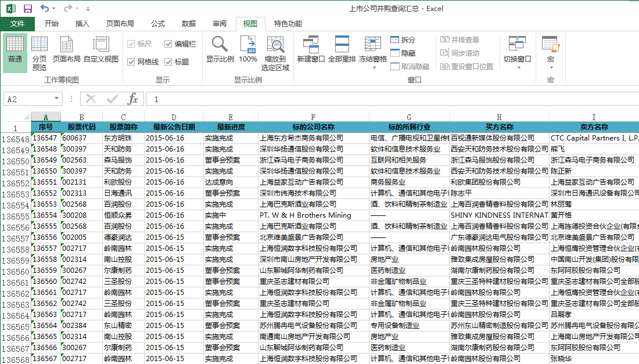639x364 pixels.
Task: Open the Redo history dropdown arrow
Action: (x=77, y=9)
